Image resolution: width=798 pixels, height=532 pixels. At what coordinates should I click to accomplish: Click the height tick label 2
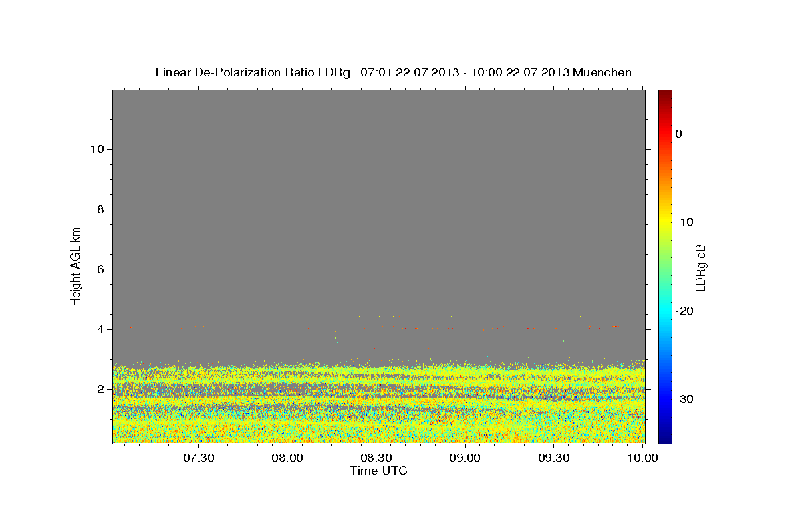101,389
